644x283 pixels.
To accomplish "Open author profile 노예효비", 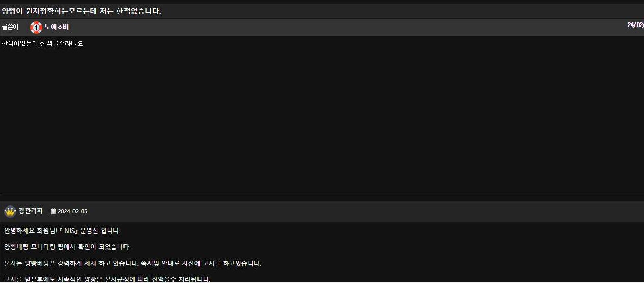I will point(57,27).
